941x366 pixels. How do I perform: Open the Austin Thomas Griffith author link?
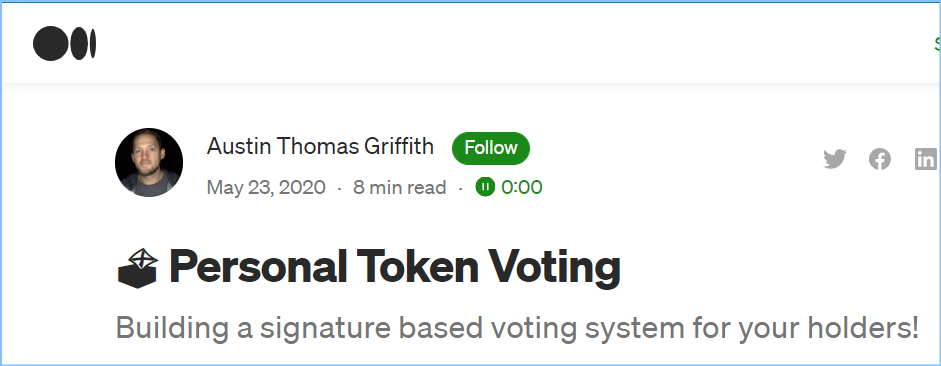coord(320,146)
